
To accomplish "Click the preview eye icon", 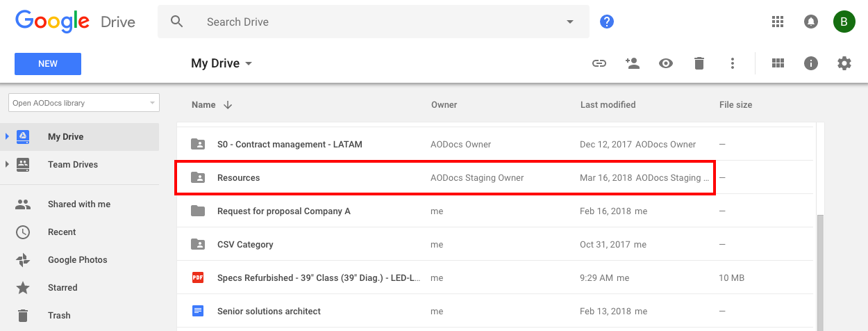I will click(x=666, y=63).
